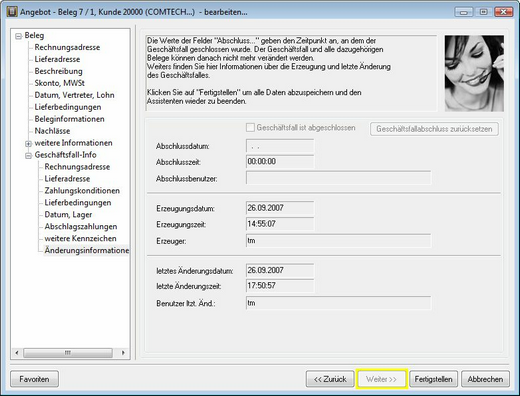Click the Abschlussbenutzer field
Screen dimensions: 520x396
click(x=338, y=178)
